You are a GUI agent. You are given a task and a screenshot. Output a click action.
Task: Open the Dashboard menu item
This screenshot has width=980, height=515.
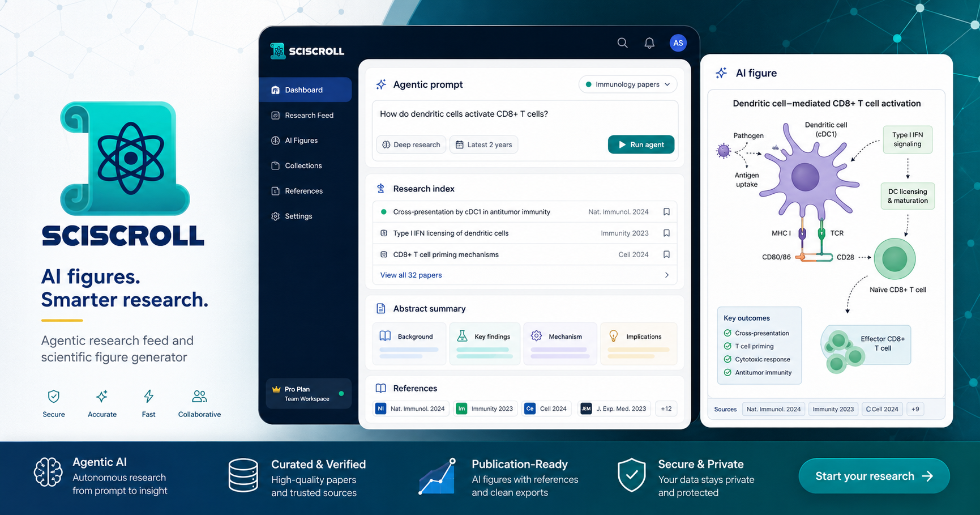[x=306, y=90]
